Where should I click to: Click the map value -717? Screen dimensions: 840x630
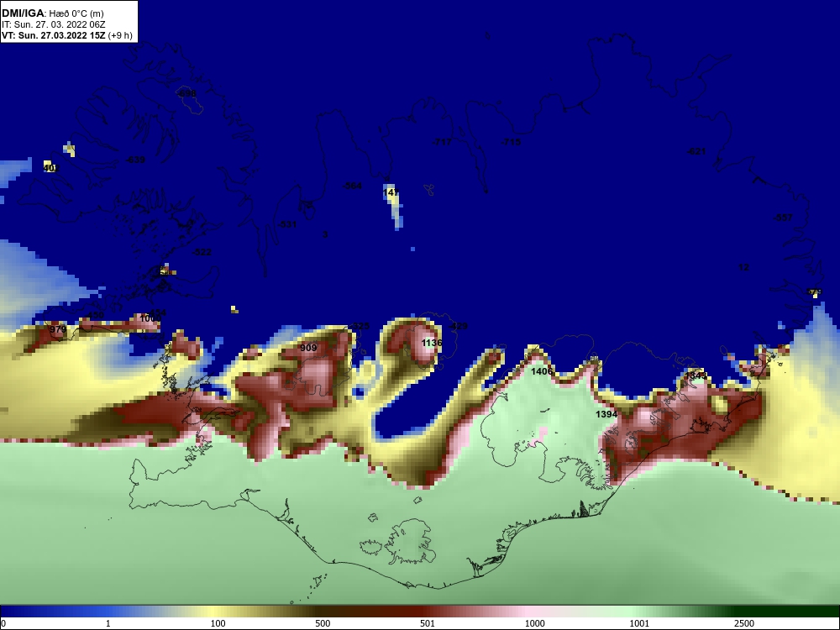[x=442, y=142]
